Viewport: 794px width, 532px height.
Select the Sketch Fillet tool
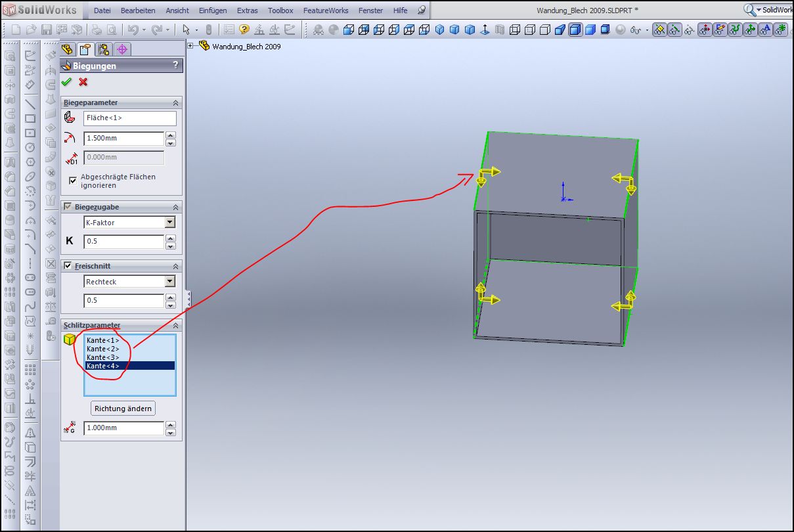(x=30, y=234)
